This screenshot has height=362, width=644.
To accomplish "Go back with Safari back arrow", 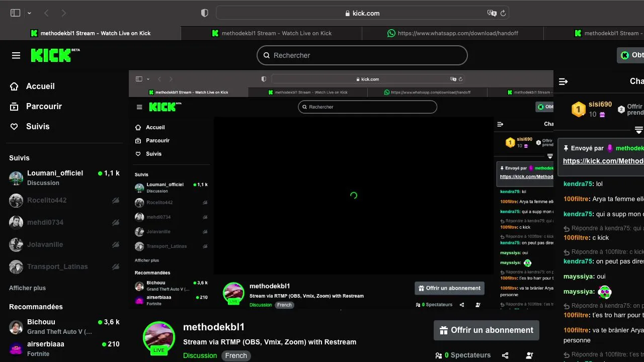I will click(46, 13).
